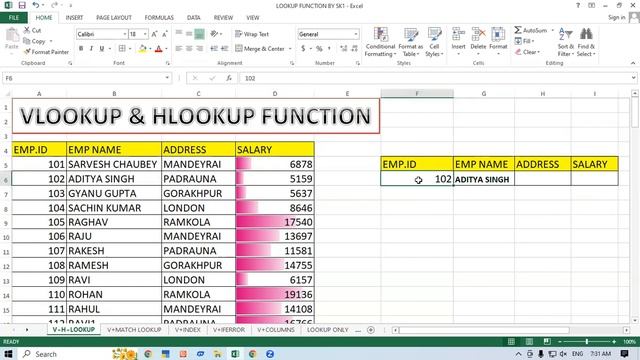The image size is (640, 360).
Task: Switch to V+MATCH LOOKUP sheet
Action: tap(134, 330)
